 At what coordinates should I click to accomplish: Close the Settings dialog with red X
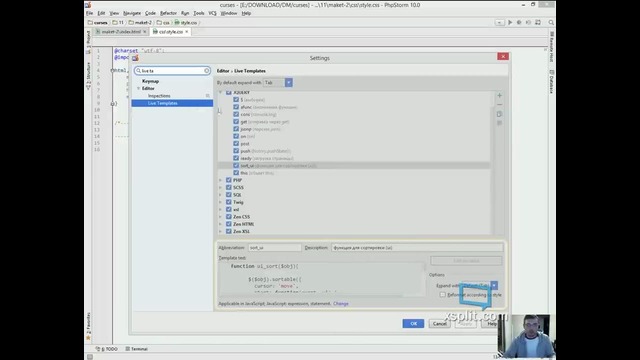[503, 56]
